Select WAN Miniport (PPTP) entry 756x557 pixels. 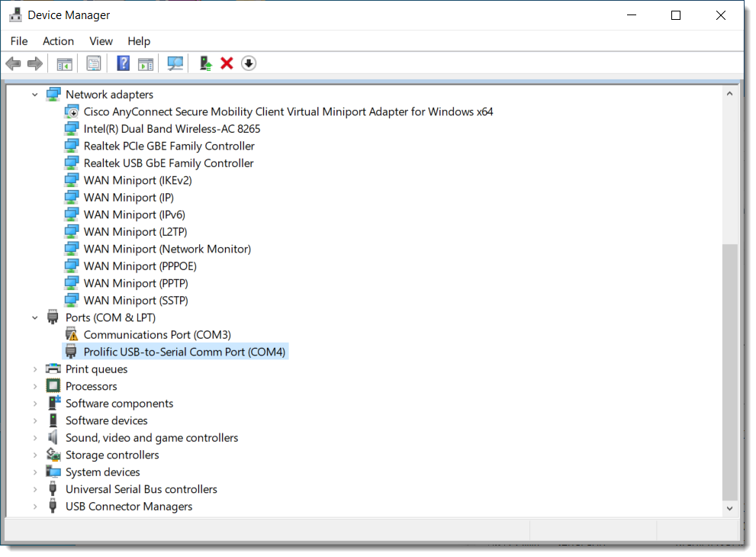pyautogui.click(x=136, y=283)
